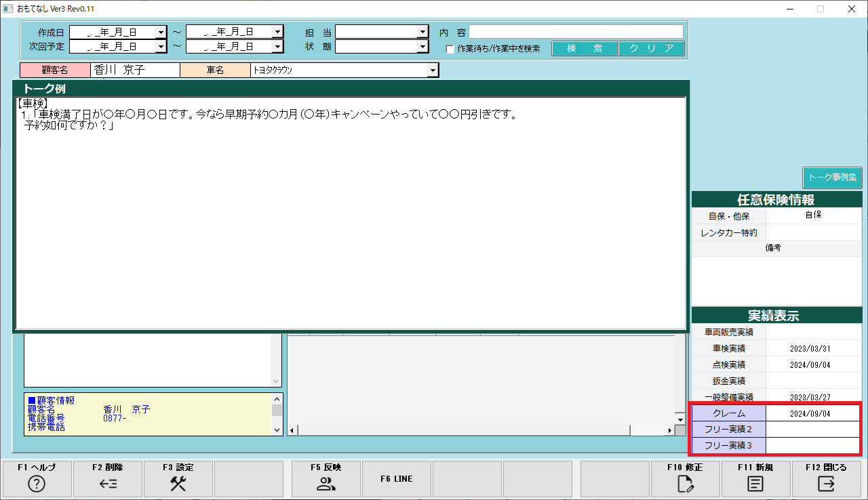Click F12 閉じる close button
This screenshot has width=868, height=500.
tap(826, 479)
